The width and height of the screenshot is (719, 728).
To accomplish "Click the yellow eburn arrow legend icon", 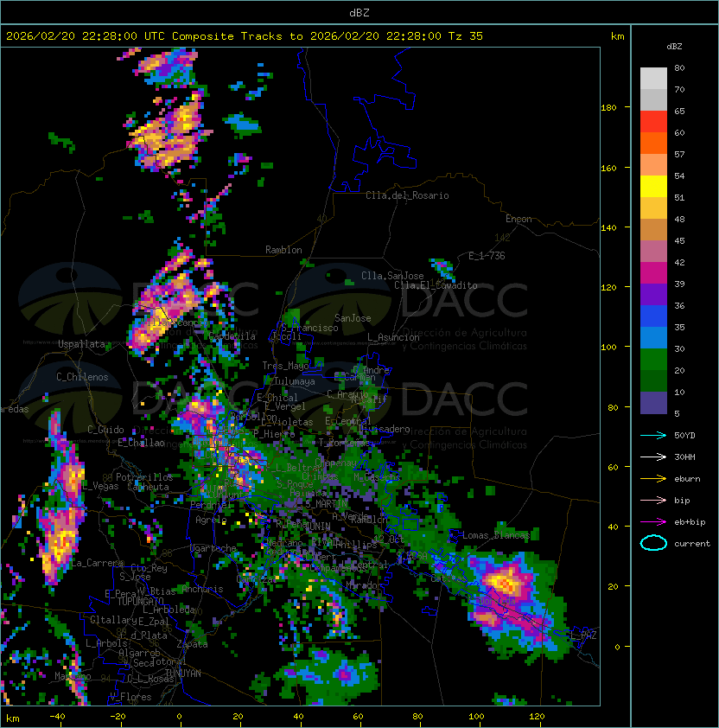I will (653, 479).
